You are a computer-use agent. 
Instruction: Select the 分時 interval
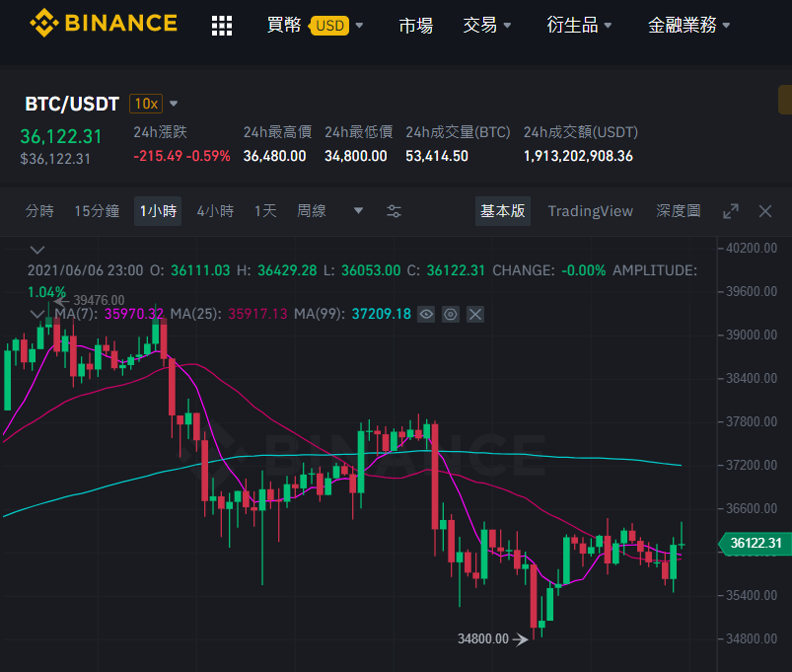pyautogui.click(x=39, y=211)
